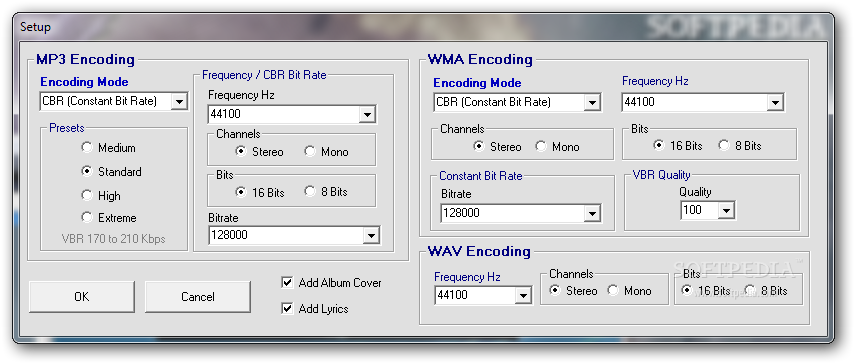Click the OK button

[x=82, y=296]
